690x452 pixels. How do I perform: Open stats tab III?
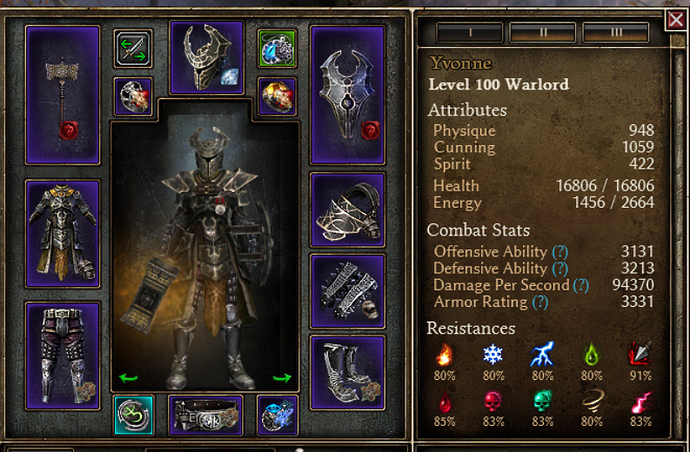tap(616, 32)
